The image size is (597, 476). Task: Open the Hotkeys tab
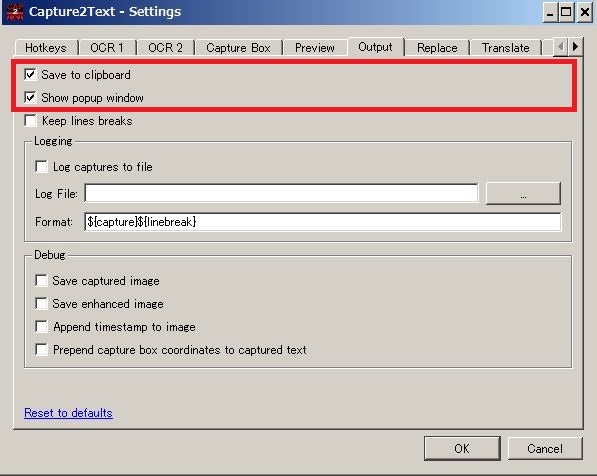(x=46, y=48)
